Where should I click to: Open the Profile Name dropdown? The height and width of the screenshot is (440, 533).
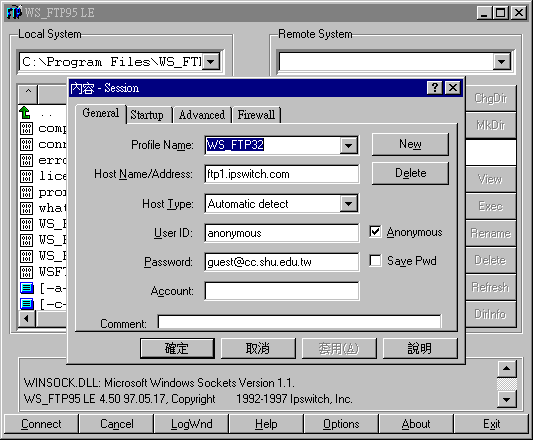tap(348, 146)
